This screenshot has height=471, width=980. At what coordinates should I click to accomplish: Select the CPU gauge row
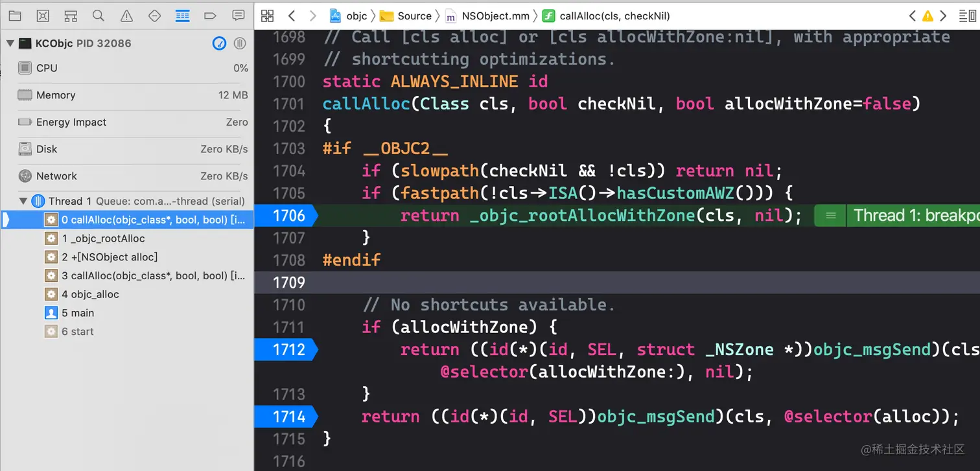[126, 68]
